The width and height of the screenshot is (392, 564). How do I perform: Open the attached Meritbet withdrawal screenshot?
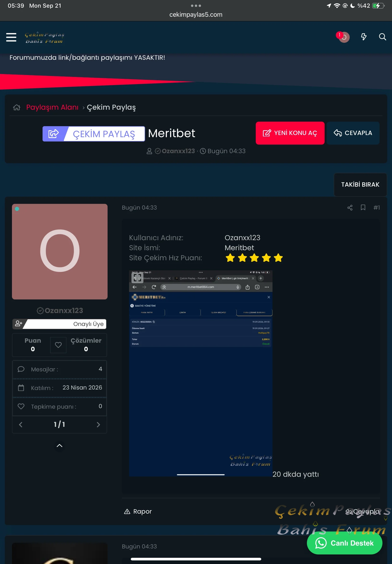[201, 373]
